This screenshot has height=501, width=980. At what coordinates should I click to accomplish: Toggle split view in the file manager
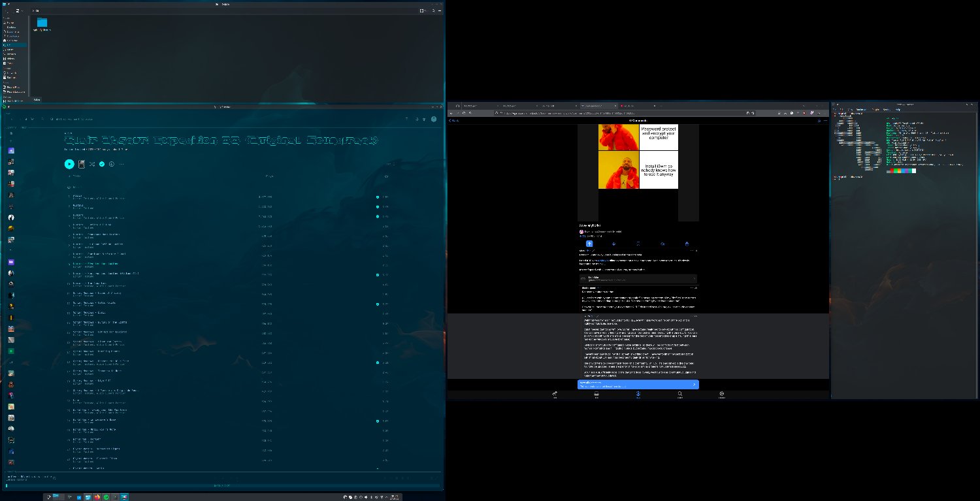(x=422, y=10)
